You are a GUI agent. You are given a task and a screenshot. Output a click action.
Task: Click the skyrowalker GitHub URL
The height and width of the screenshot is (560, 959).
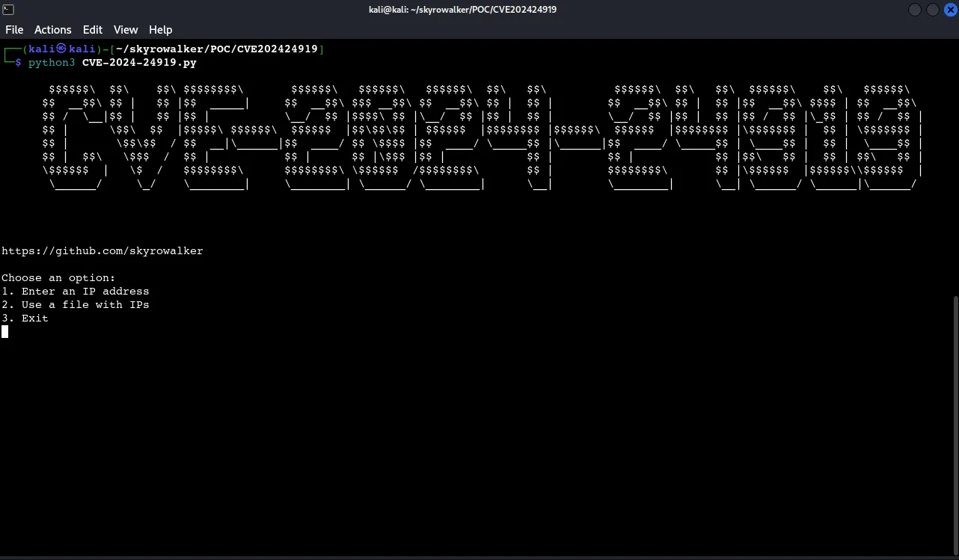point(102,251)
